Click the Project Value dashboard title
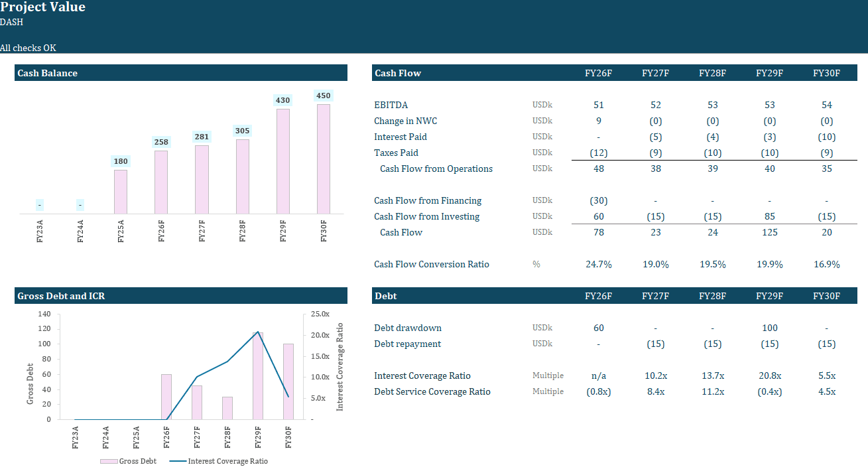868x475 pixels. (43, 7)
